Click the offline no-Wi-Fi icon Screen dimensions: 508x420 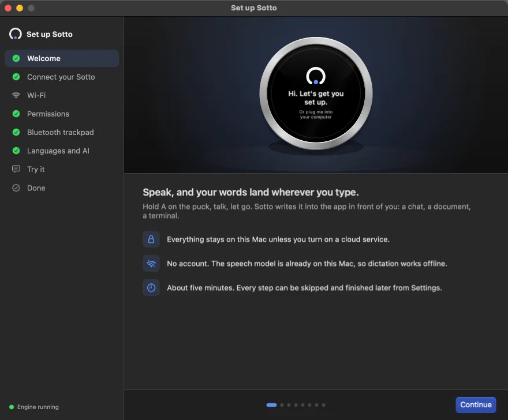151,264
